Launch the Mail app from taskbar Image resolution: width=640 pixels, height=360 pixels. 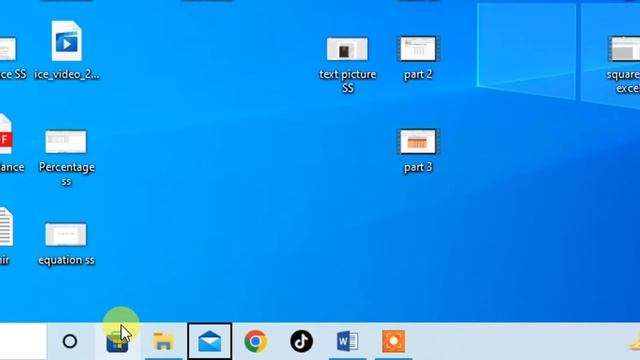point(210,341)
